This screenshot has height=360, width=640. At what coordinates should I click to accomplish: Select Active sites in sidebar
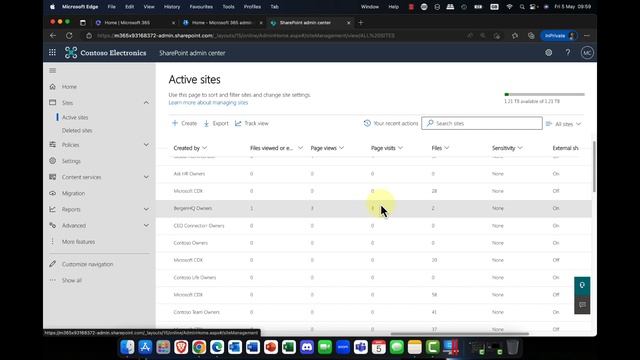75,117
